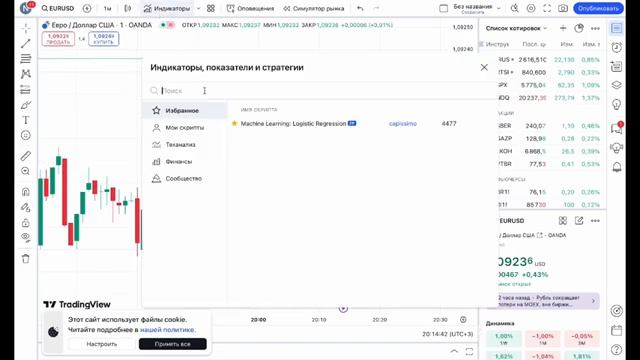Open watchlist advanced view pie icon

tap(579, 28)
